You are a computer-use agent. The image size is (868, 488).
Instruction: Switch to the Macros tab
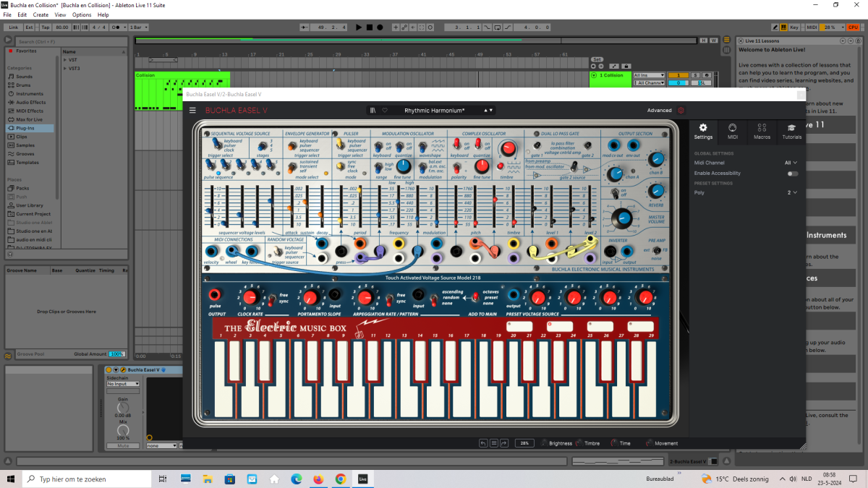[762, 131]
